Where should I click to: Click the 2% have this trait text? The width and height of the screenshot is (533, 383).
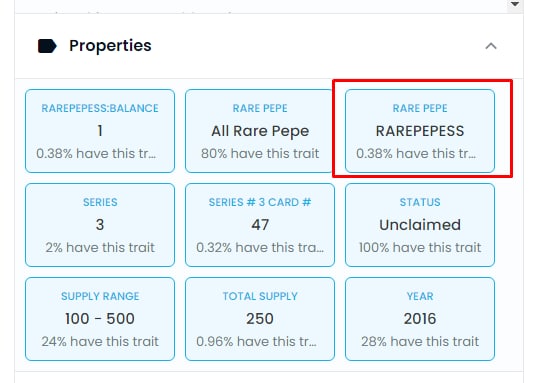coord(100,247)
